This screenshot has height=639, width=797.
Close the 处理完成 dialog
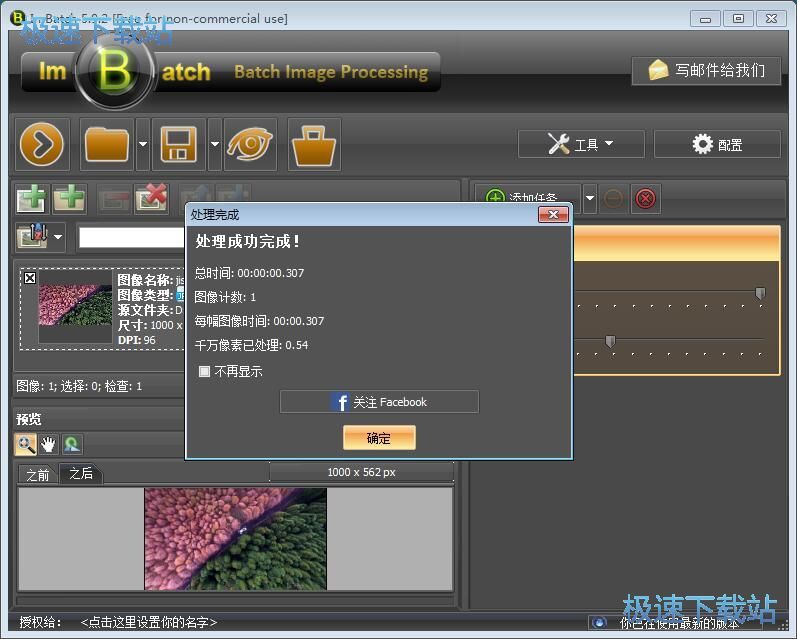pos(553,215)
